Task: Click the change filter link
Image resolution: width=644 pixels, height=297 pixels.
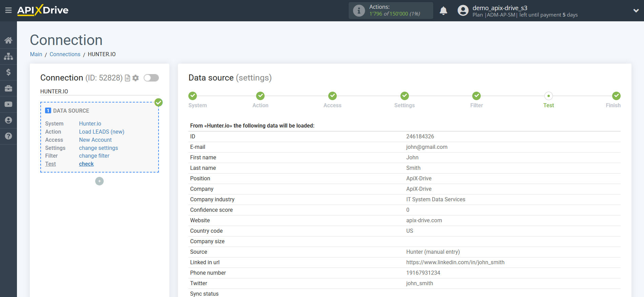Action: pos(94,156)
